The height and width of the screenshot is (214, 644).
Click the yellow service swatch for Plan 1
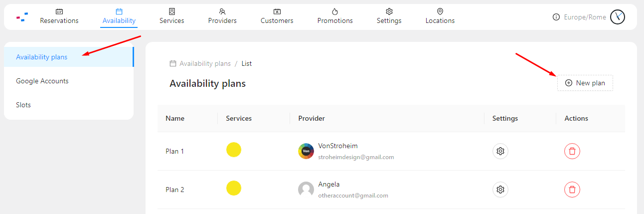point(234,150)
